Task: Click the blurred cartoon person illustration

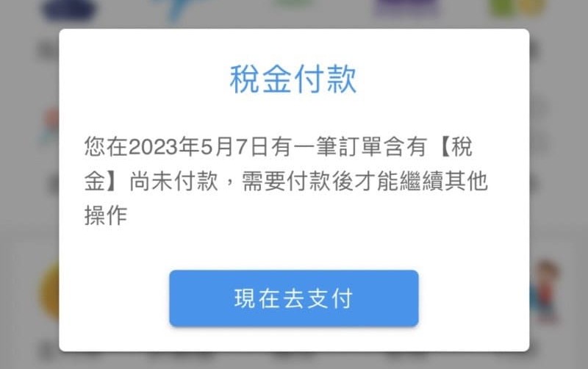Action: (x=545, y=290)
